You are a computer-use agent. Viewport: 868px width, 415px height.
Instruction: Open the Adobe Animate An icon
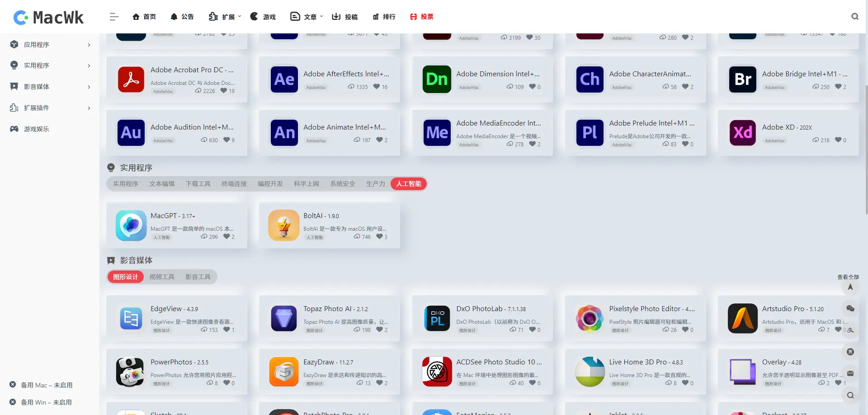coord(284,133)
